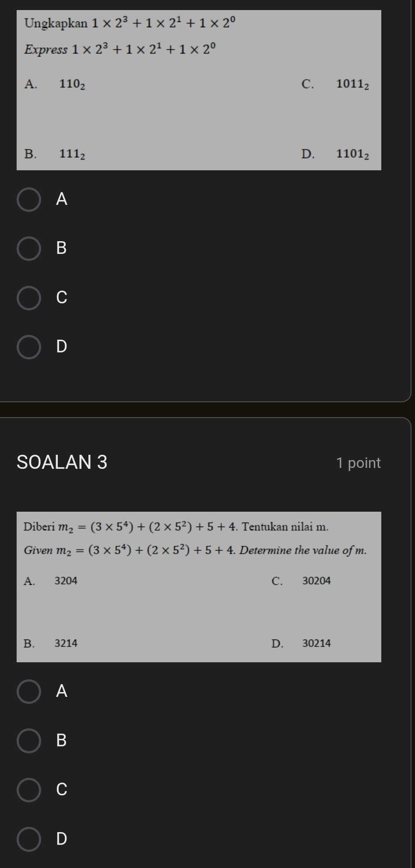Screen dimensions: 415x868
Task: Click answer value 3214 in SOALAN 3 image
Action: [x=66, y=643]
